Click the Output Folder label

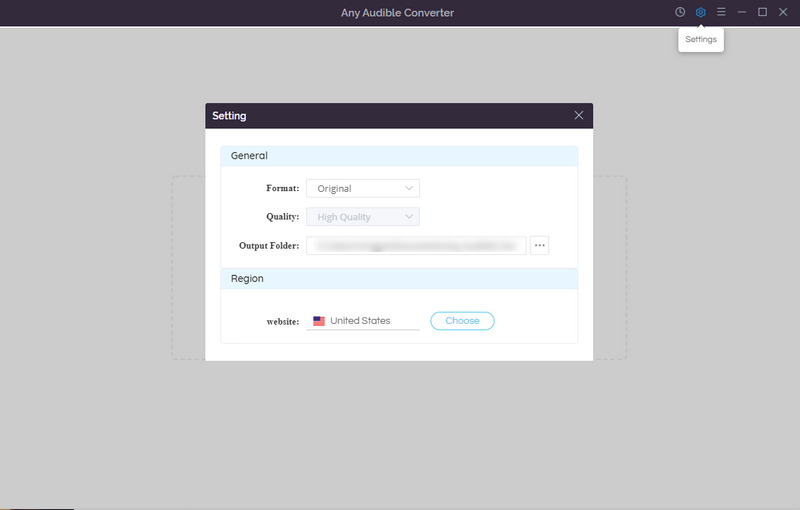[269, 245]
